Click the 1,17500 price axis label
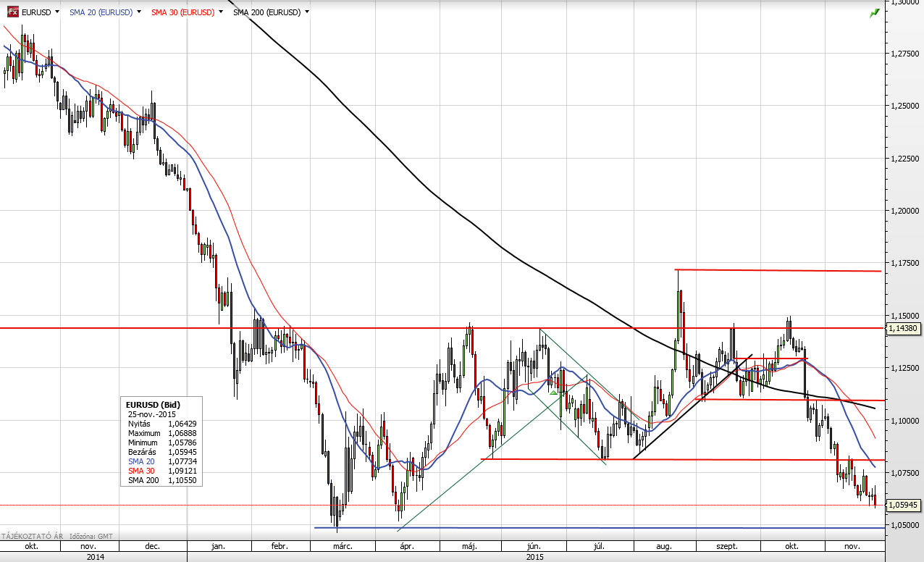This screenshot has width=924, height=562. coord(905,263)
